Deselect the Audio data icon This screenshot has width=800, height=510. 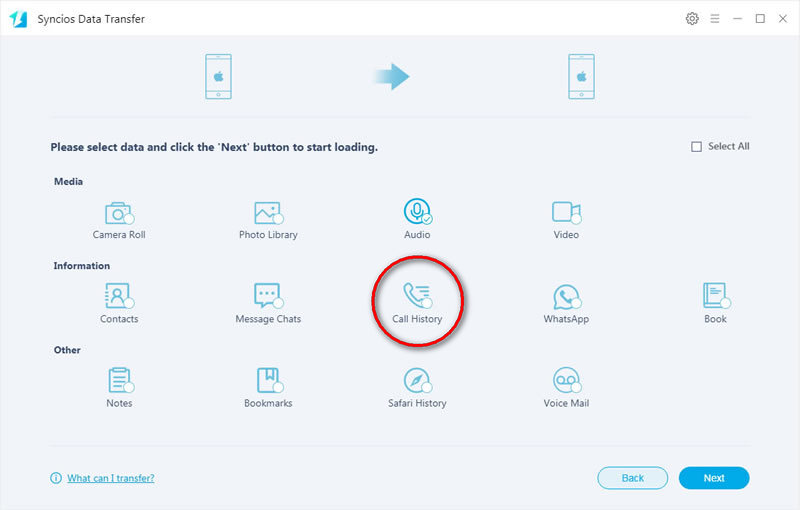point(417,212)
